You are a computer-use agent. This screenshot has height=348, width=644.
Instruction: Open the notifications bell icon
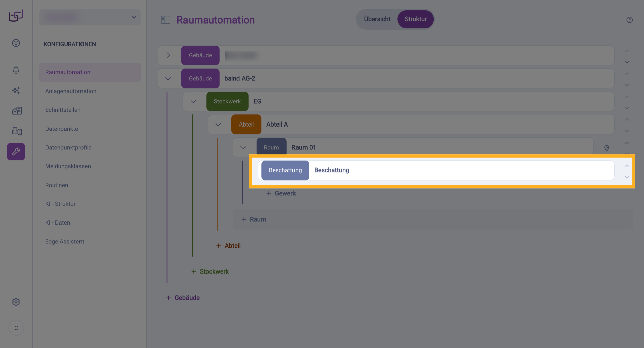click(16, 70)
